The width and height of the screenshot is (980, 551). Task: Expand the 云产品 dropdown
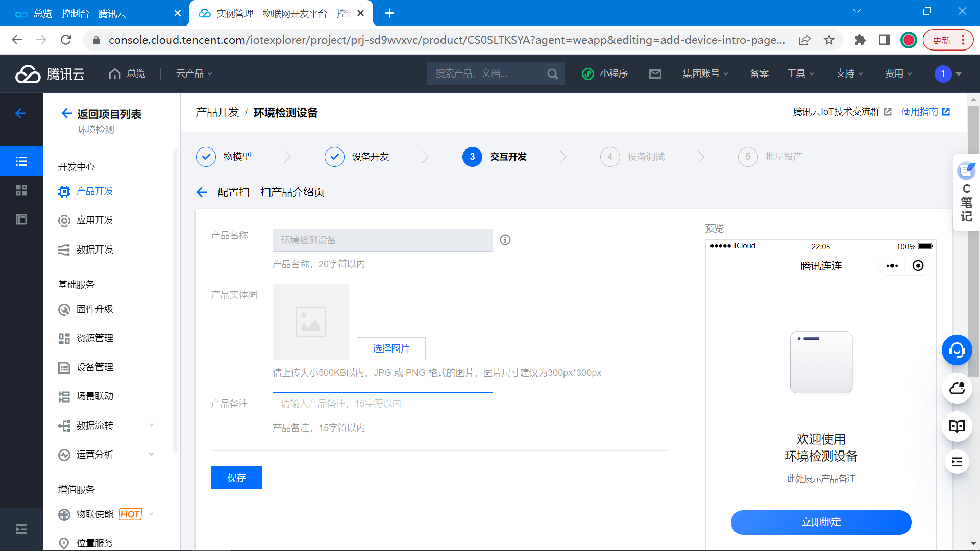[194, 74]
